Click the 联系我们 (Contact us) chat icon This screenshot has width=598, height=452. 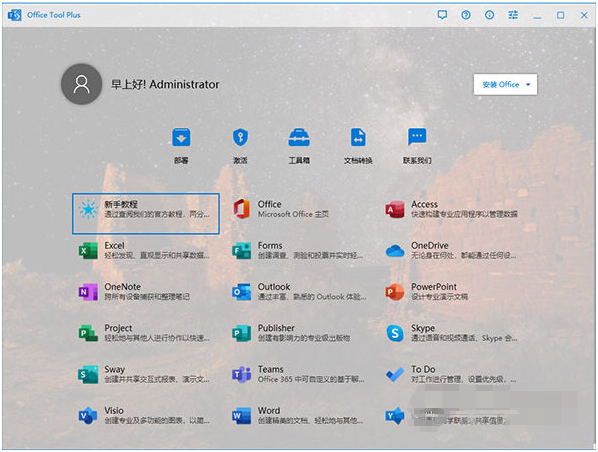[417, 137]
